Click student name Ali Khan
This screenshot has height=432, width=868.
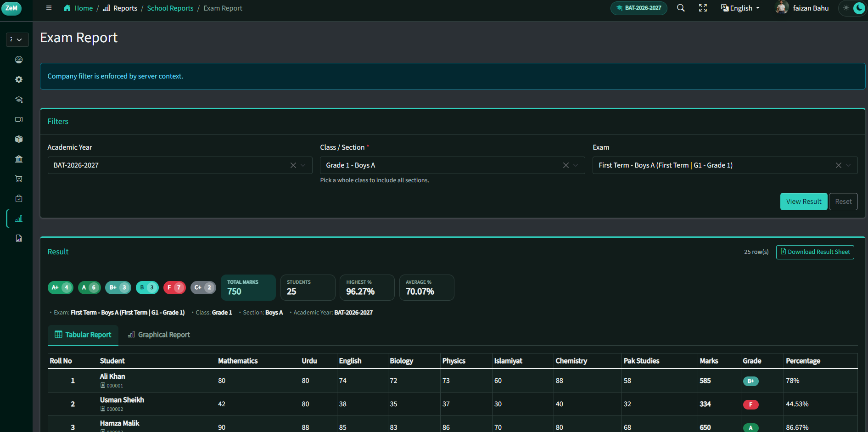point(112,376)
